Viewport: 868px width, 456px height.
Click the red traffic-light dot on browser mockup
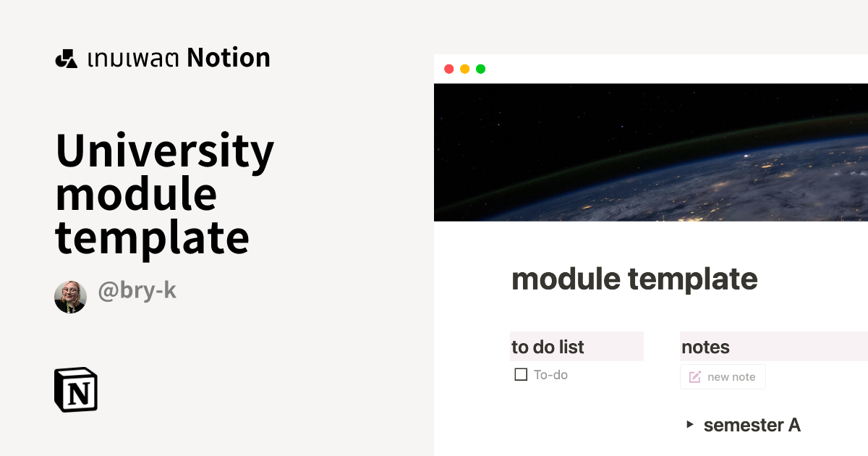(450, 69)
